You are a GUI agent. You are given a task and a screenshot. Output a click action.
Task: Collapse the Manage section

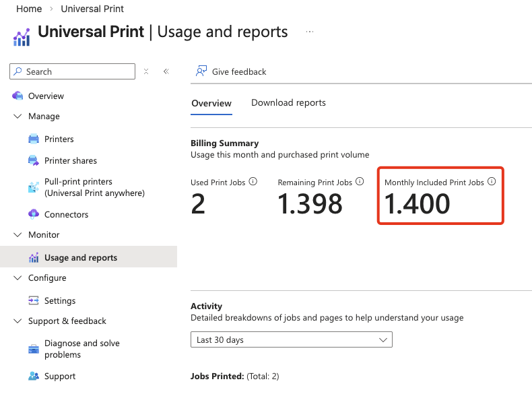coord(18,117)
